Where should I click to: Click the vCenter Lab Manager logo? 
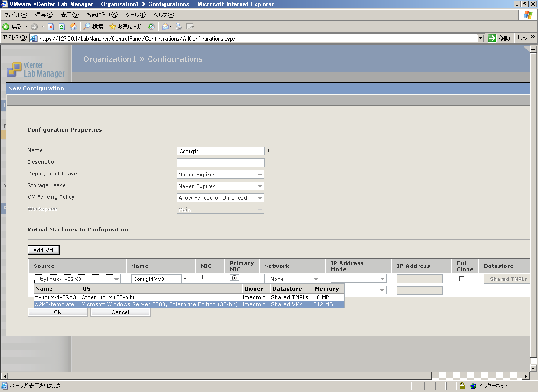(x=35, y=70)
